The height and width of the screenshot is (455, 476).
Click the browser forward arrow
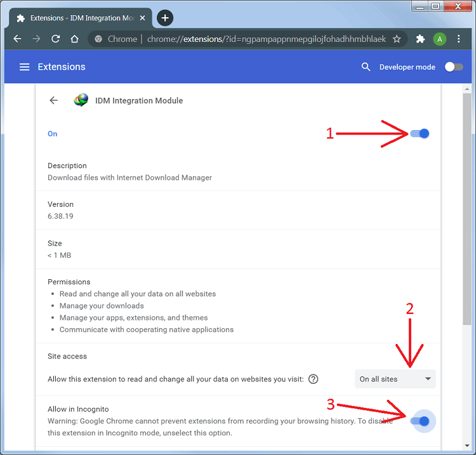click(36, 39)
